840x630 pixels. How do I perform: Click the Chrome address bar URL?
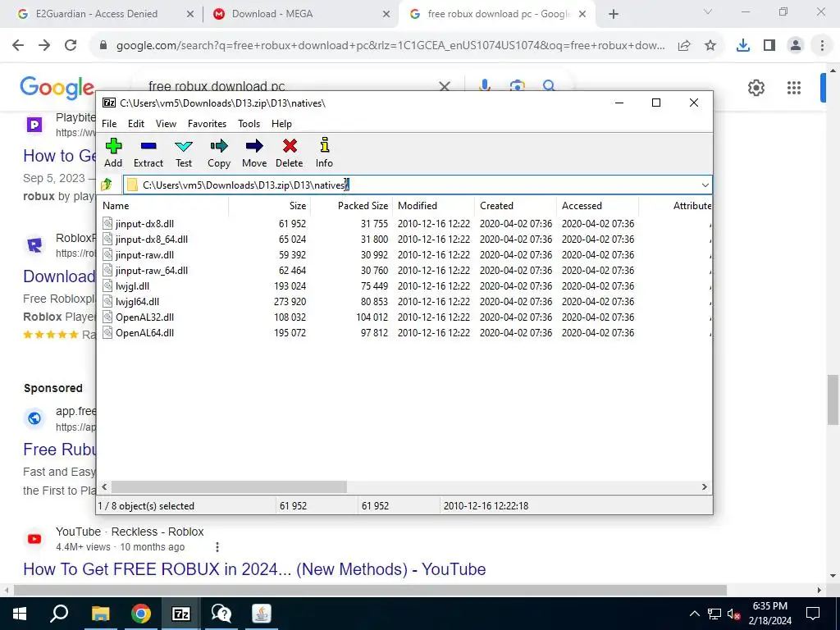[x=390, y=46]
